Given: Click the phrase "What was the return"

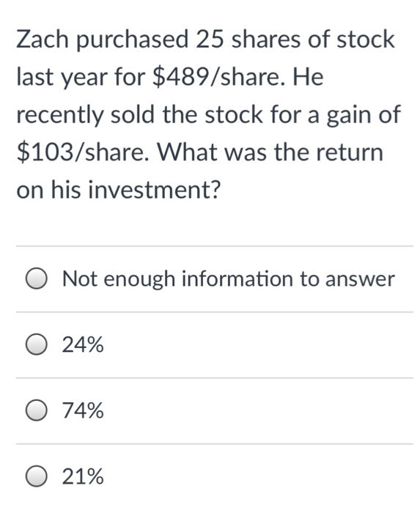Looking at the screenshot, I should click(x=271, y=152).
